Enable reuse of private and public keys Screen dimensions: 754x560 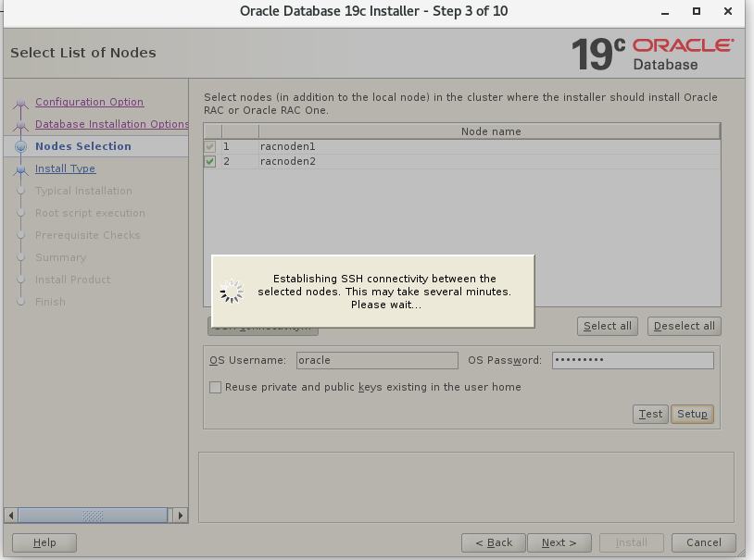point(216,388)
